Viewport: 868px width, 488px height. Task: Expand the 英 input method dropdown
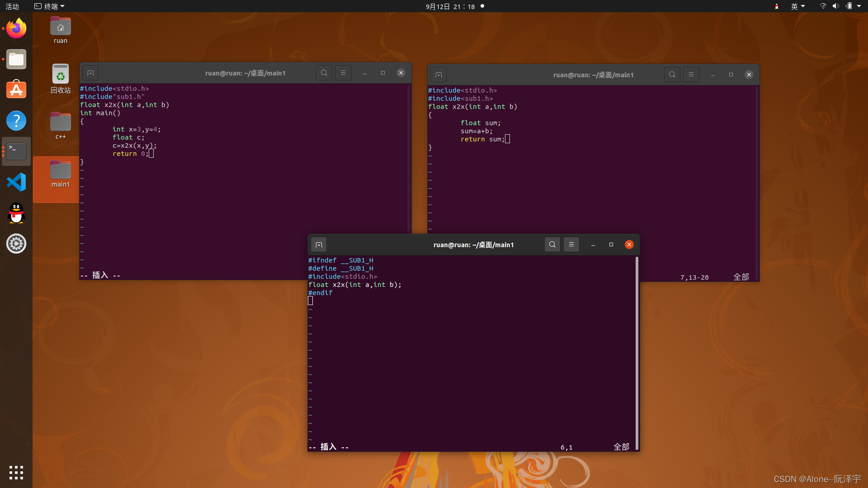(797, 6)
